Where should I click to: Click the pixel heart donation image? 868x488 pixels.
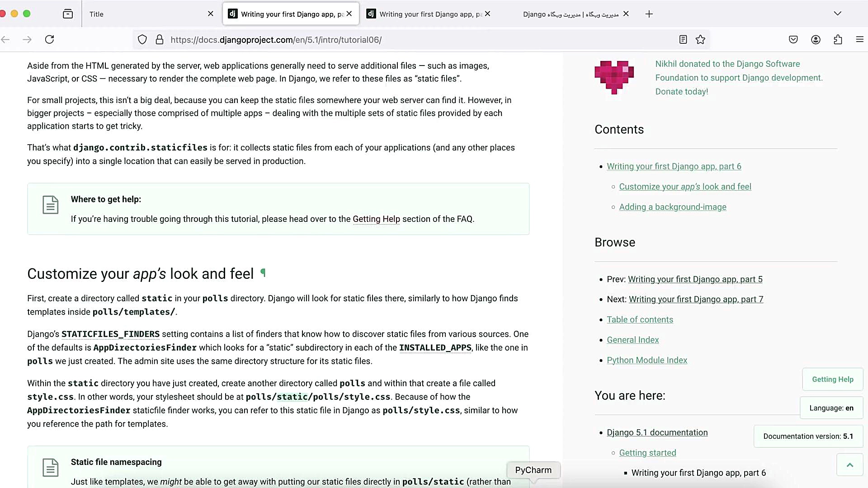pyautogui.click(x=614, y=77)
